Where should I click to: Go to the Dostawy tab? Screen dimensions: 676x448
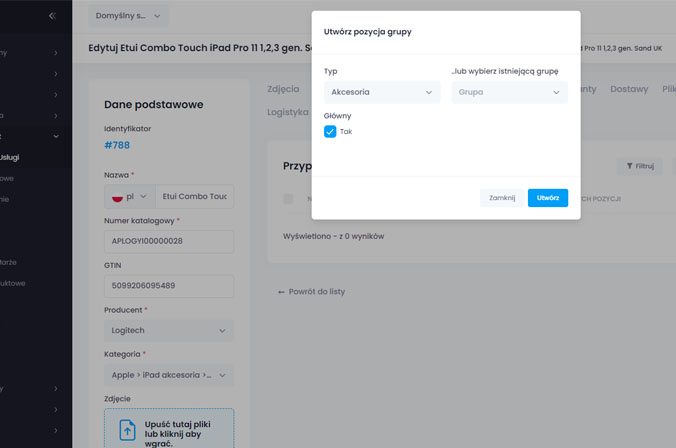coord(629,89)
